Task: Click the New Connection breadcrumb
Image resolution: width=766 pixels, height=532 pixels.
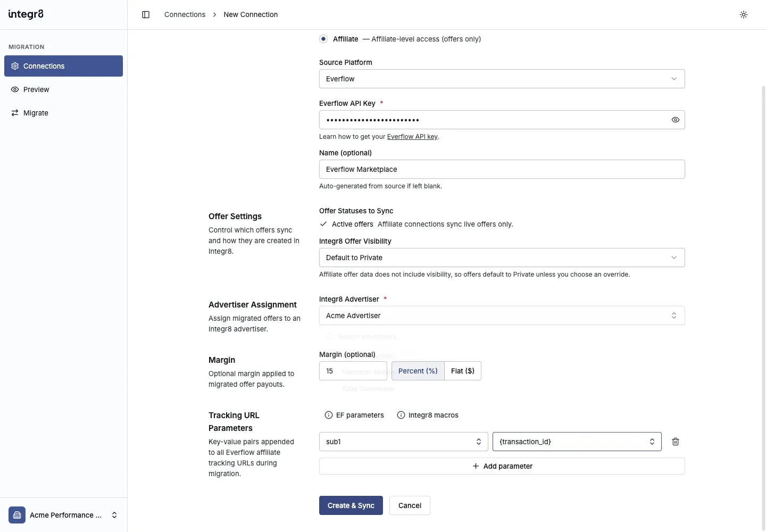Action: [251, 14]
